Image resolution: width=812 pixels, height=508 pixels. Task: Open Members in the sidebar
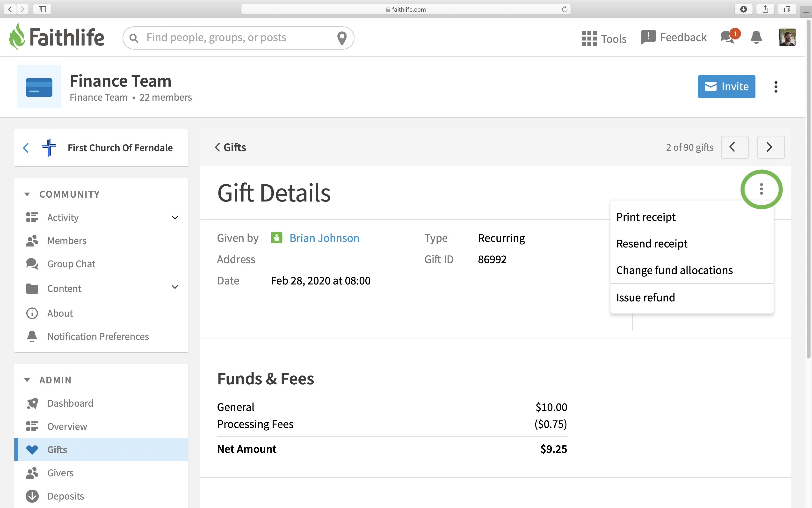(x=67, y=240)
